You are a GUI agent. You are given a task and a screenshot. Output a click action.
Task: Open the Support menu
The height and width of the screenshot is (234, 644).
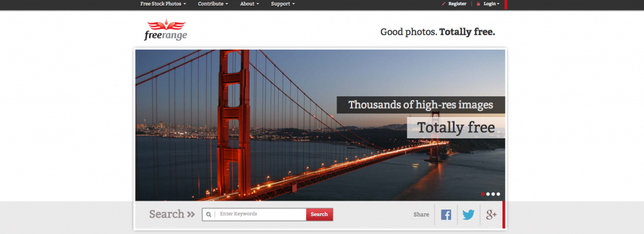[282, 4]
